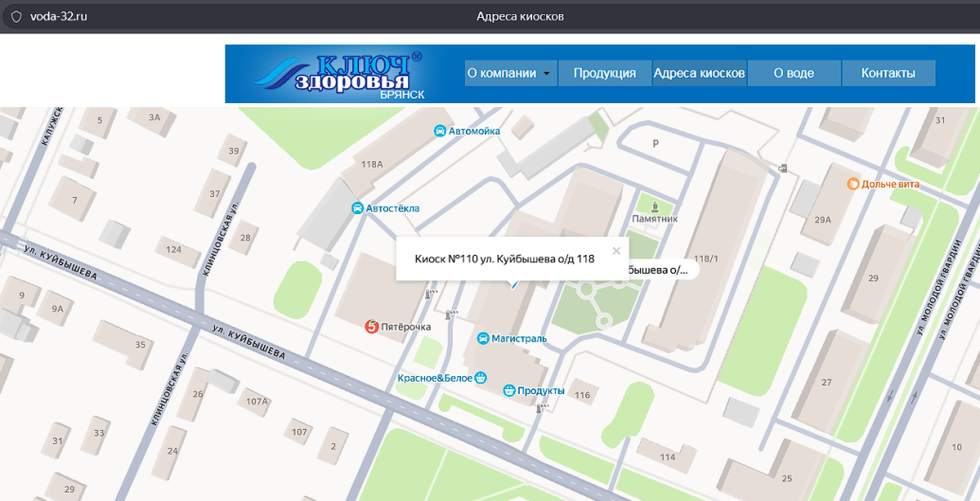Click the entrance marker right of Пятёрочка building
Screen dimensions: 980x501
[x=431, y=294]
